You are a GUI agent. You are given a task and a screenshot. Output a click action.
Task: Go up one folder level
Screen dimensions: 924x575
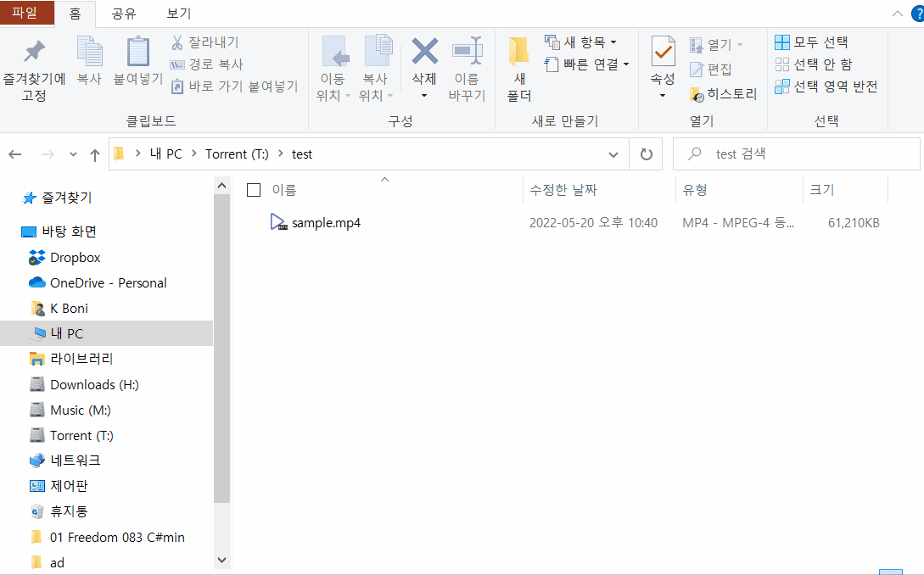[x=95, y=154]
